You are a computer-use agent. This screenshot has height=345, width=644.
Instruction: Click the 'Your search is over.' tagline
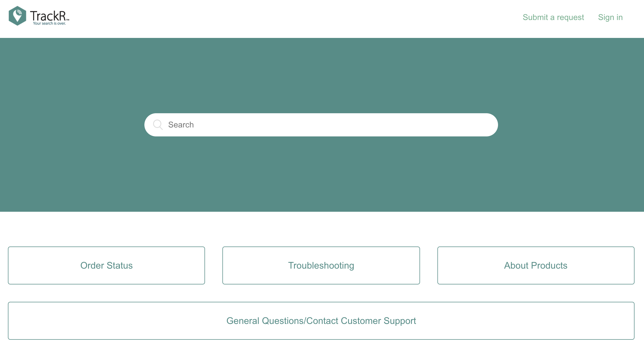click(x=50, y=23)
